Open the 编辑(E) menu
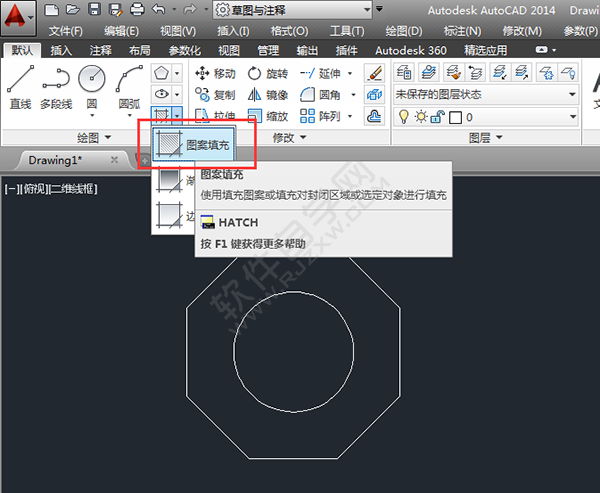The image size is (600, 493). pyautogui.click(x=121, y=31)
